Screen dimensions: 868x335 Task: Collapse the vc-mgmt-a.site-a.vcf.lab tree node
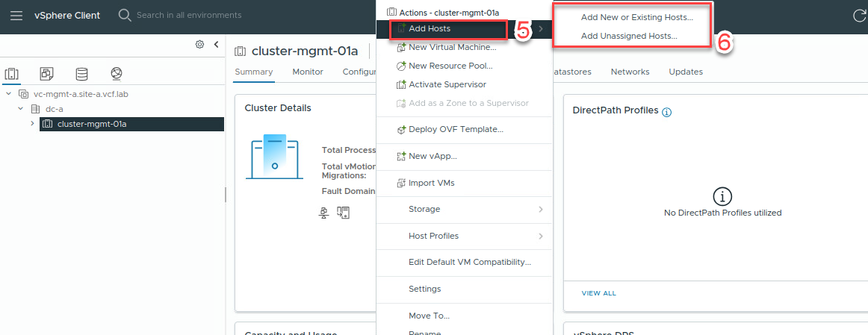(9, 94)
